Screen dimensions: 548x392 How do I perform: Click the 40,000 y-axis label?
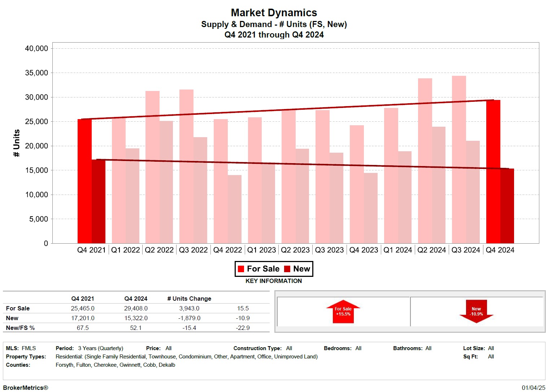(36, 48)
